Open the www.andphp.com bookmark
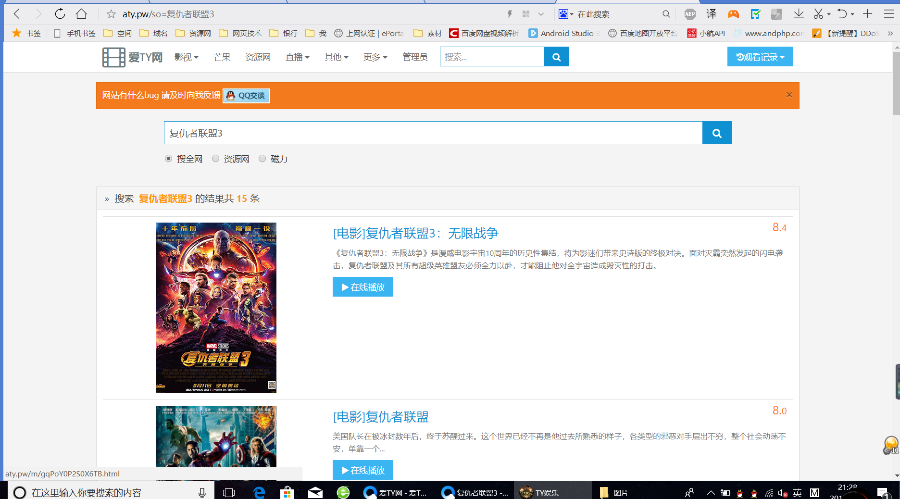Viewport: 900px width, 499px height. tap(768, 33)
